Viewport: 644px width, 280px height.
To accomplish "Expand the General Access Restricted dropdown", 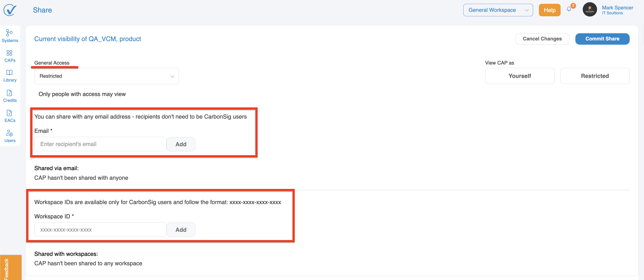I will click(106, 76).
